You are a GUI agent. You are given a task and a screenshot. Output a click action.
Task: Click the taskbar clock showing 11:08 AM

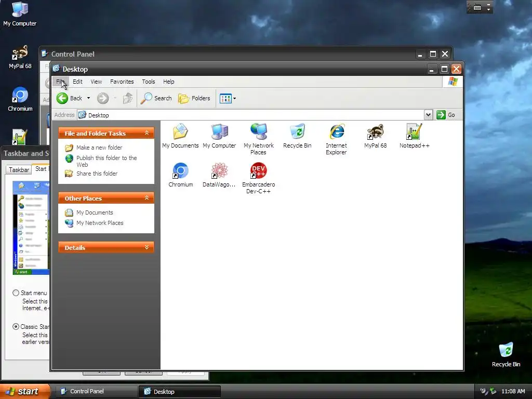513,391
